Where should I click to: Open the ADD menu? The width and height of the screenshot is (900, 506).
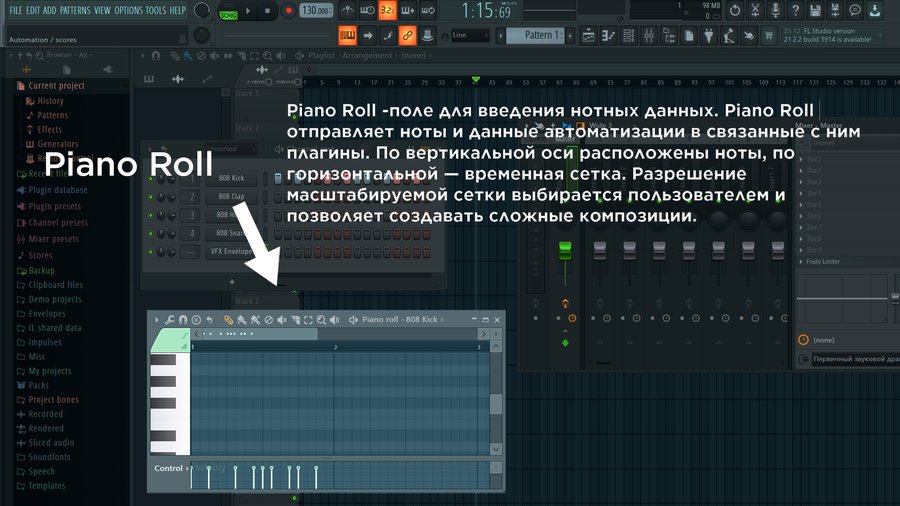50,10
